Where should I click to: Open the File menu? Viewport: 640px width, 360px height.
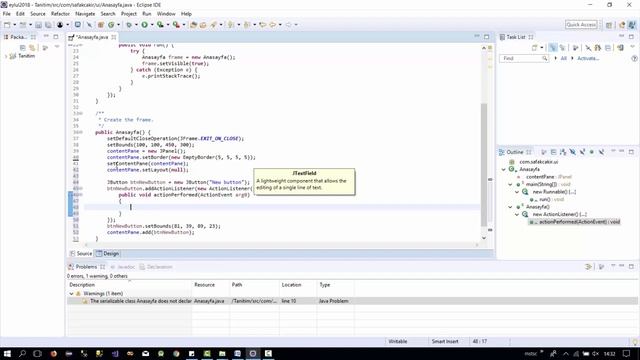7,14
